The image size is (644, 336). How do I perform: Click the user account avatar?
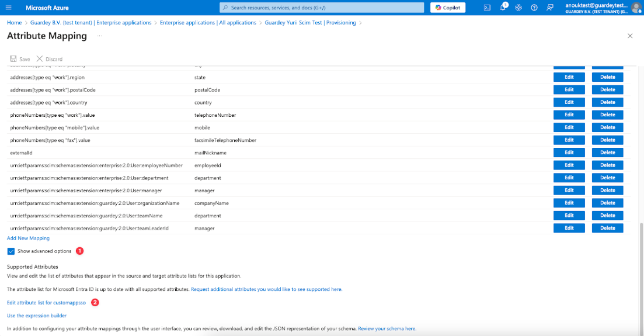click(636, 8)
